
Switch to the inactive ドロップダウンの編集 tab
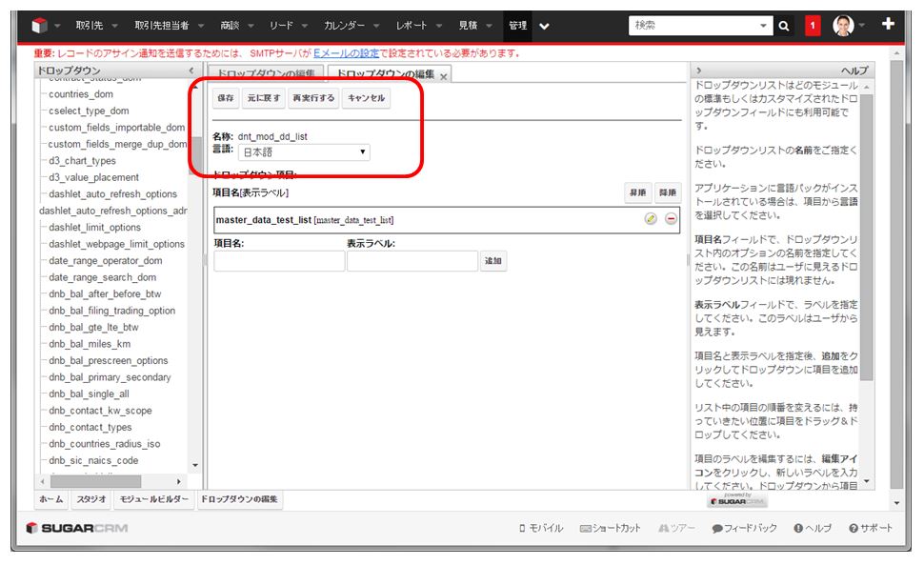266,73
